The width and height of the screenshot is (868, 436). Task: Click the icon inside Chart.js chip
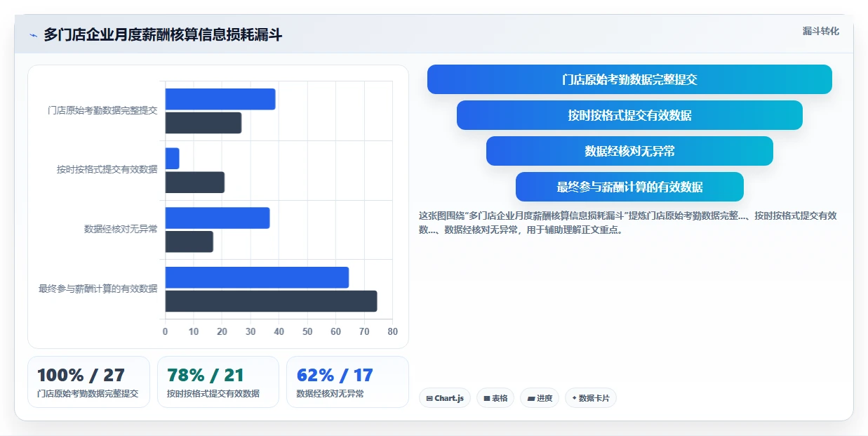coord(429,399)
